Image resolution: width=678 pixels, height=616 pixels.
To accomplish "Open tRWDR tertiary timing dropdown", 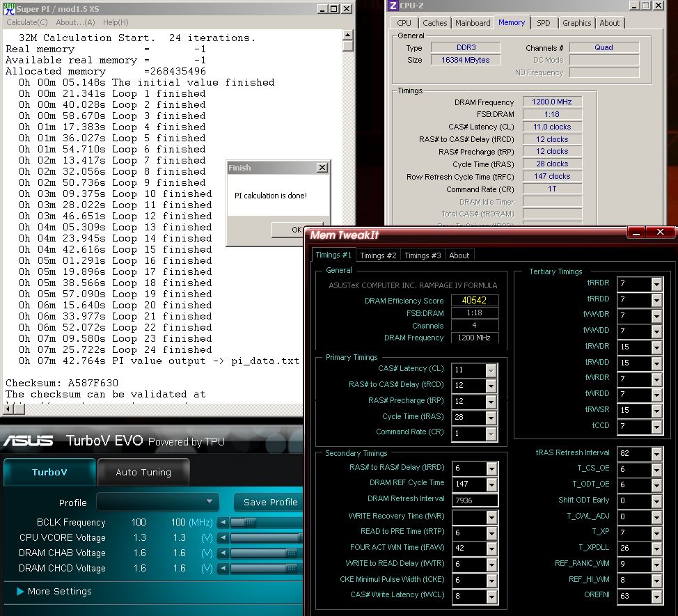I will pos(656,347).
